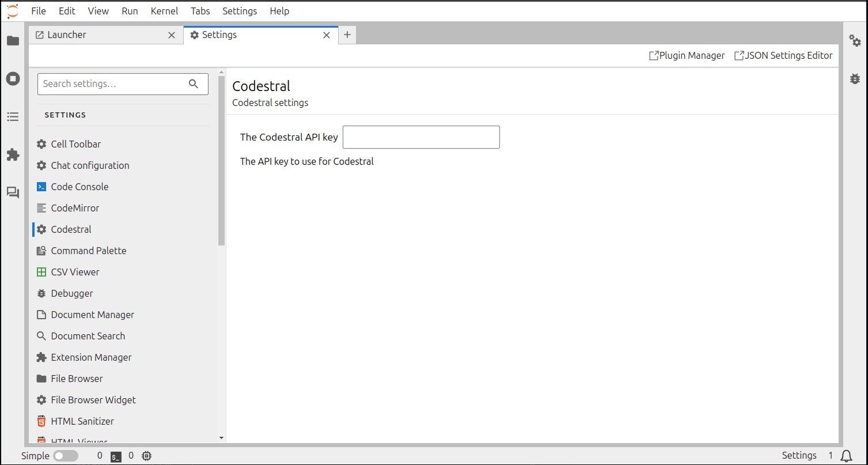Click the Document Search magnifier icon
The width and height of the screenshot is (868, 465).
(41, 336)
